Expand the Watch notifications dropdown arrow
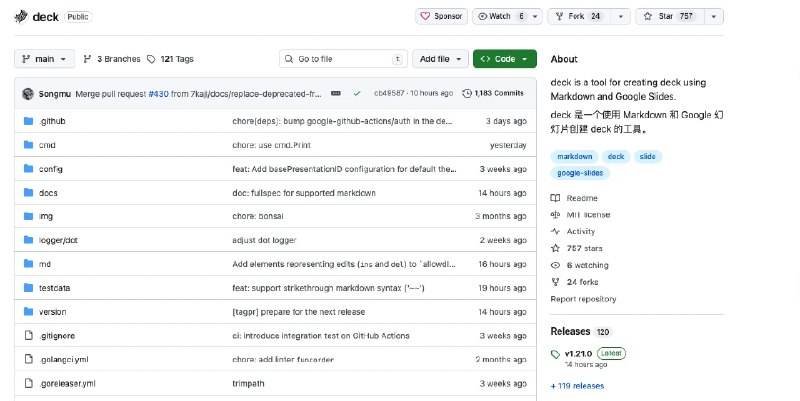The image size is (800, 401). (x=535, y=16)
